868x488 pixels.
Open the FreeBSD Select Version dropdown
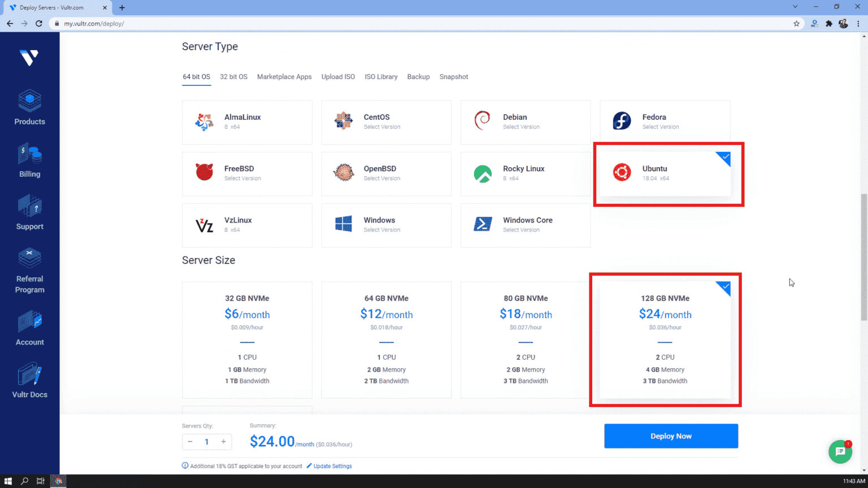[247, 173]
